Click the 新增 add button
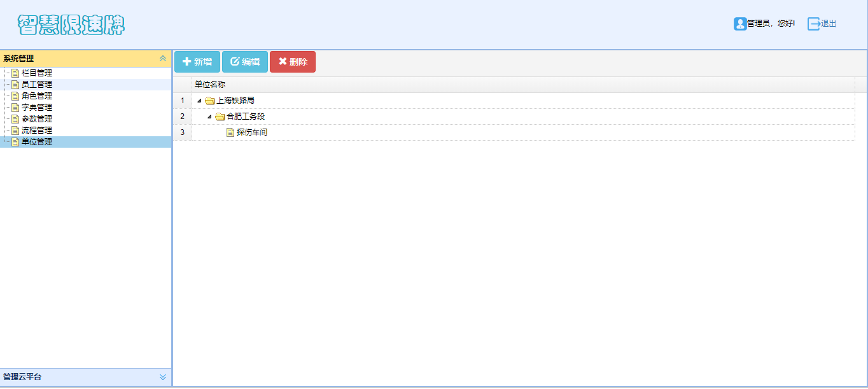This screenshot has width=868, height=389. tap(197, 62)
